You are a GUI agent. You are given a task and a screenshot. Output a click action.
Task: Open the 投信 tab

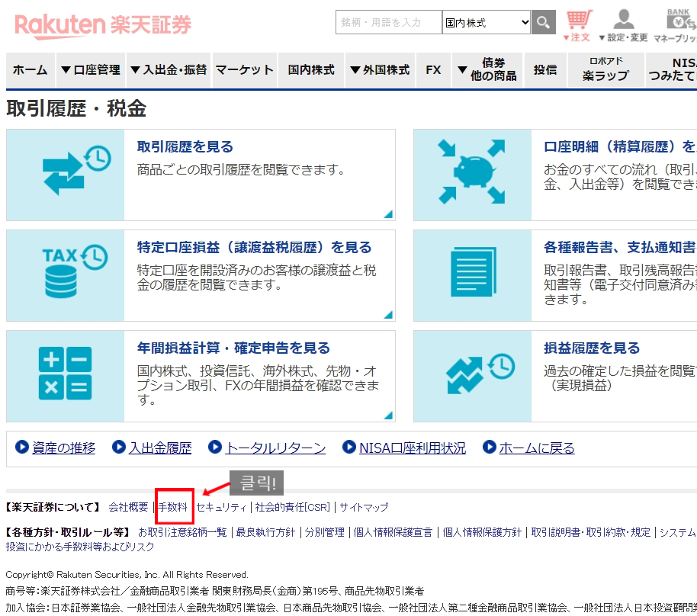[x=545, y=70]
